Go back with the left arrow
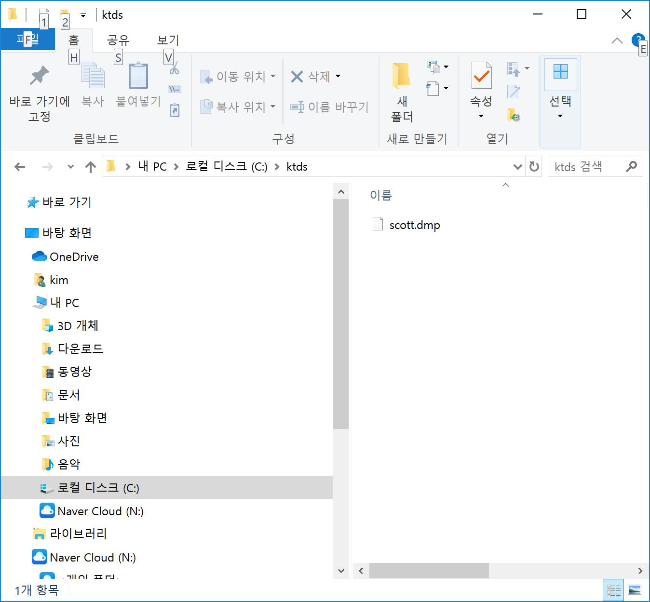 click(x=19, y=167)
